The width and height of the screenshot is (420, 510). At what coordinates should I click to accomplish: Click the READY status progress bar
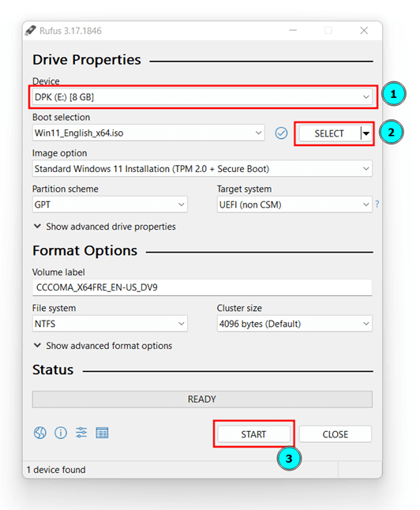coord(202,399)
